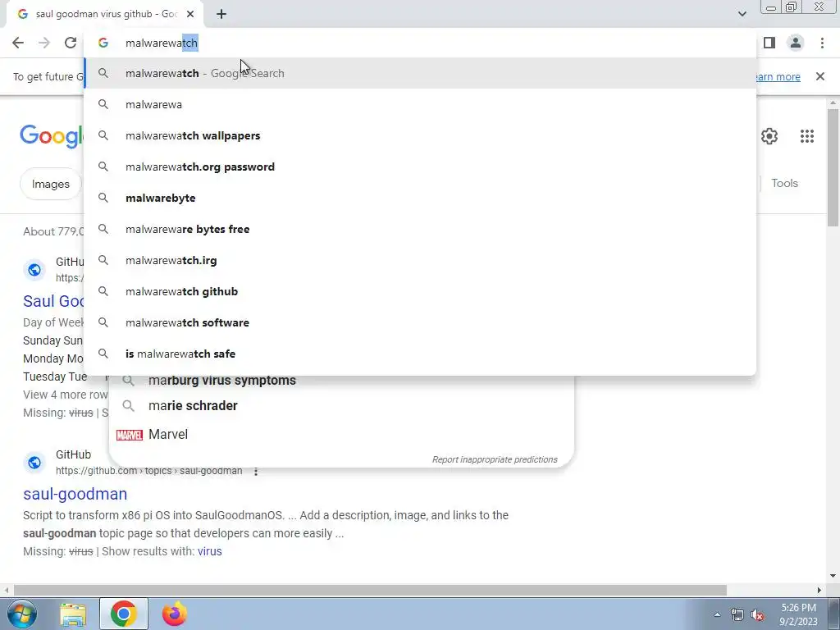Open the Windows Start menu
Screen dimensions: 840x630
coord(22,614)
